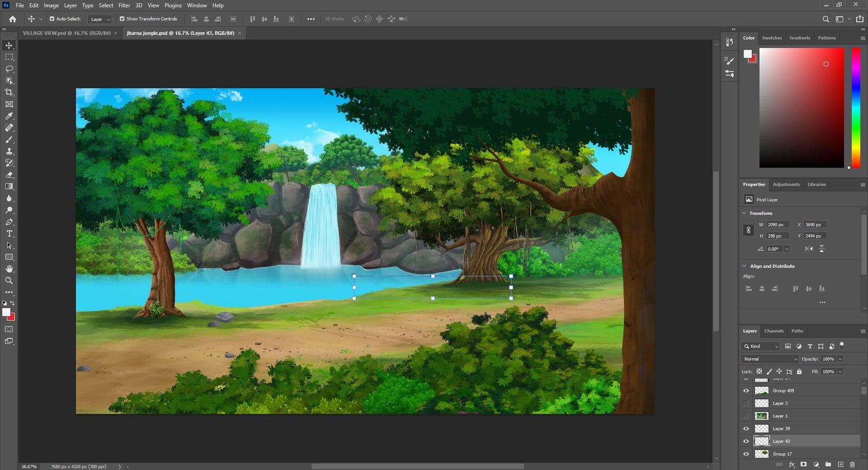Create a new layer with plus icon
This screenshot has width=868, height=470.
pyautogui.click(x=840, y=465)
